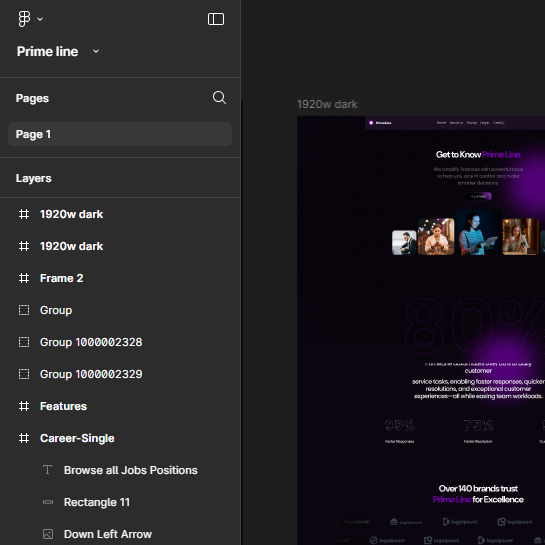Select the man in suit photo thumbnail
This screenshot has height=545, width=545.
404,243
